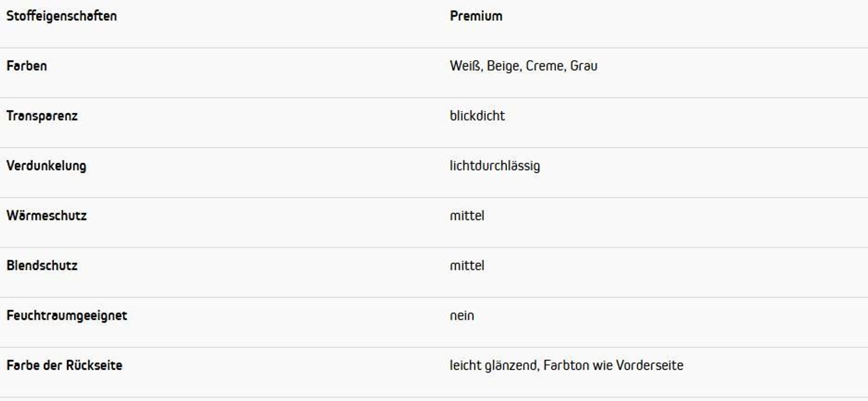This screenshot has height=401, width=868.
Task: Click the word Grau in colors list
Action: pyautogui.click(x=584, y=66)
